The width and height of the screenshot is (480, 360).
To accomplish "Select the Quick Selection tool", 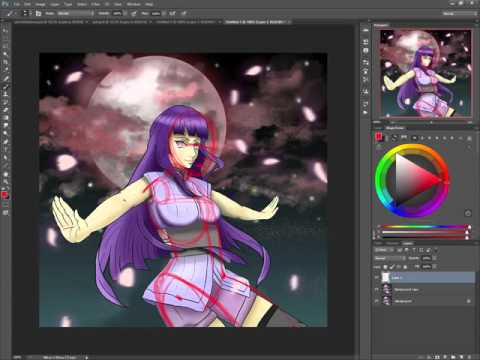I will (x=6, y=53).
